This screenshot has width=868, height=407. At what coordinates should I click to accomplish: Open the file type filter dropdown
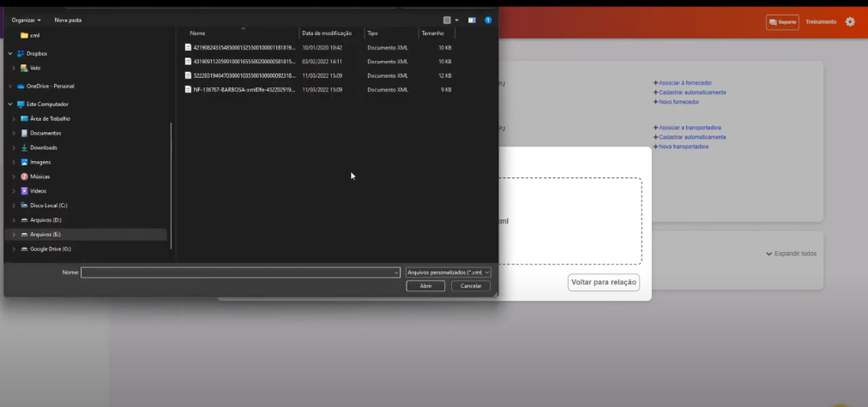click(x=448, y=272)
